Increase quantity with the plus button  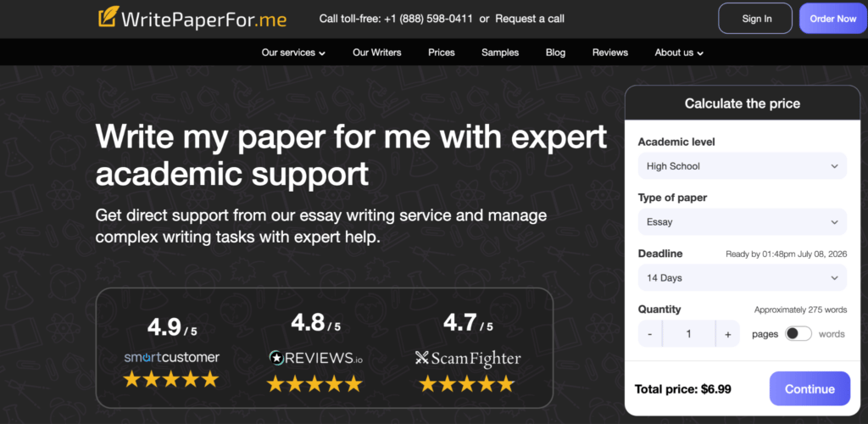pyautogui.click(x=727, y=334)
